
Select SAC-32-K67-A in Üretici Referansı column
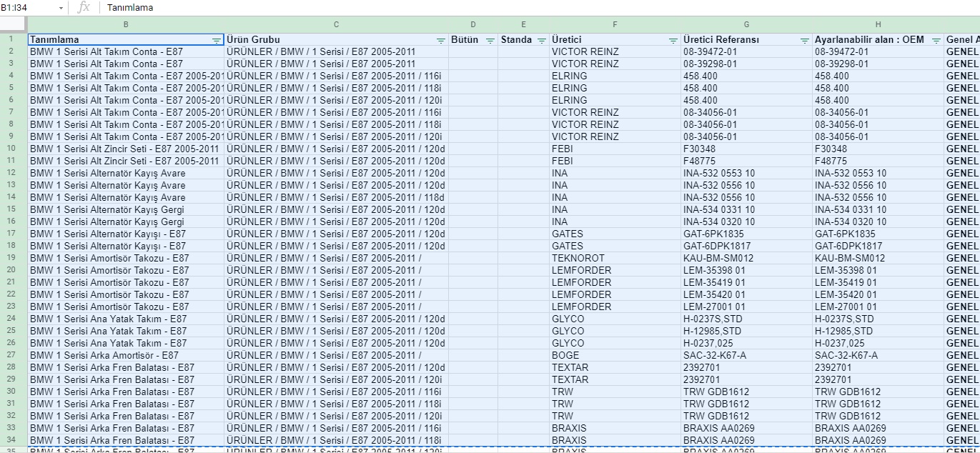(747, 355)
